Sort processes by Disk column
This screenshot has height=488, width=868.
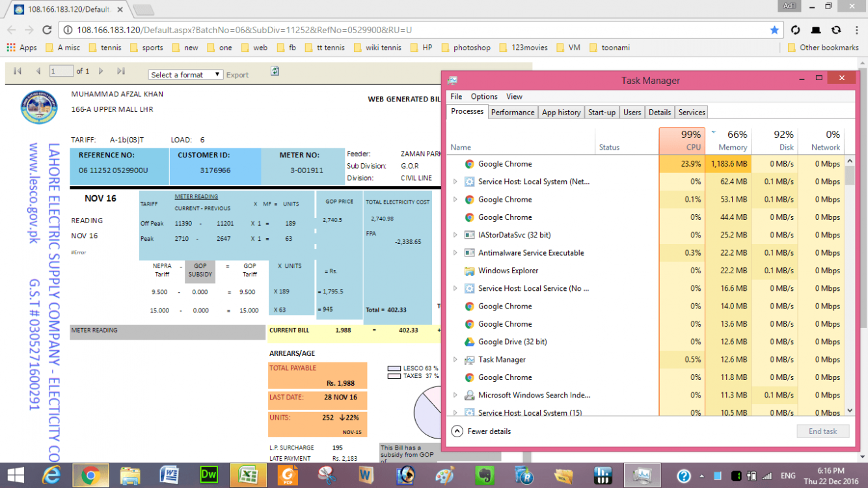(774, 141)
